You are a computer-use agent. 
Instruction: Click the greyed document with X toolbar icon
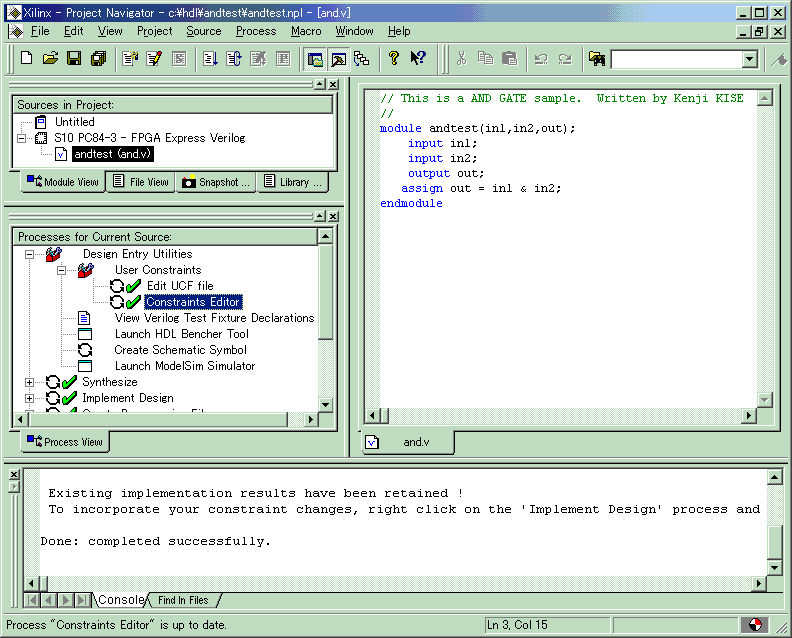click(x=258, y=59)
